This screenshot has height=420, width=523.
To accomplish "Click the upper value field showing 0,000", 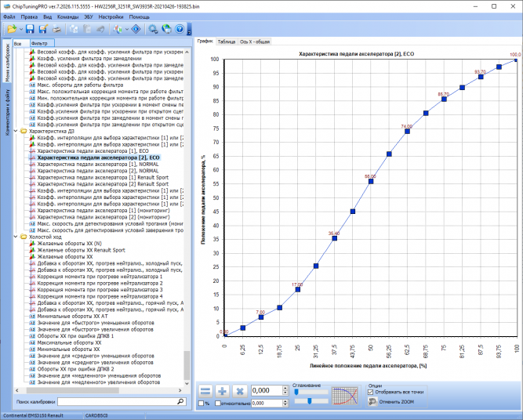I will [267, 391].
